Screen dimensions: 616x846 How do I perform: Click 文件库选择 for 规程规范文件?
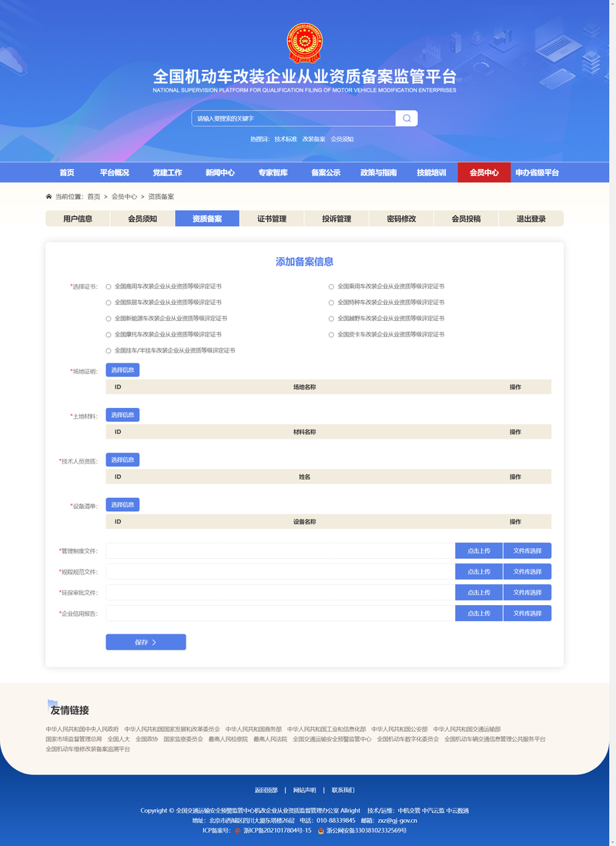(x=527, y=571)
